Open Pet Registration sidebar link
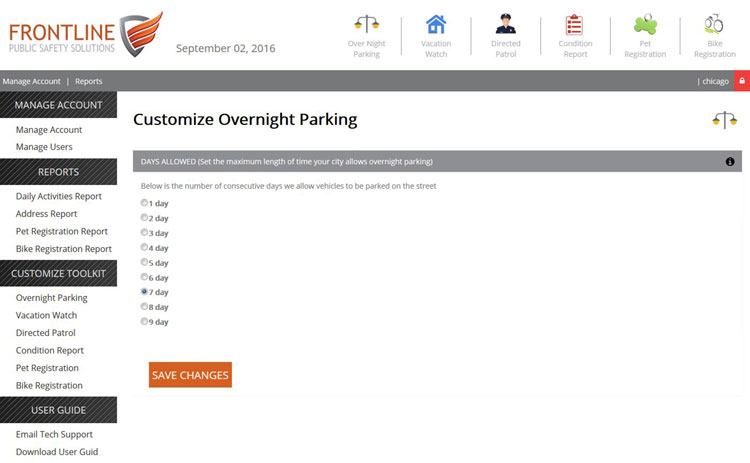Image resolution: width=750 pixels, height=463 pixels. coord(47,368)
